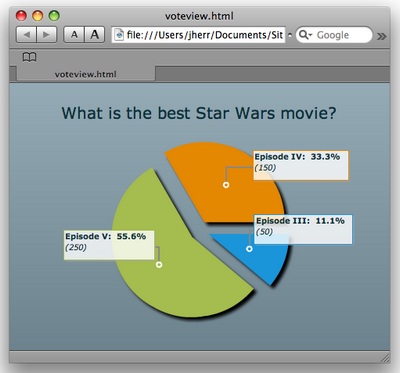Click the (150) vote count text
The height and width of the screenshot is (373, 400).
point(265,168)
